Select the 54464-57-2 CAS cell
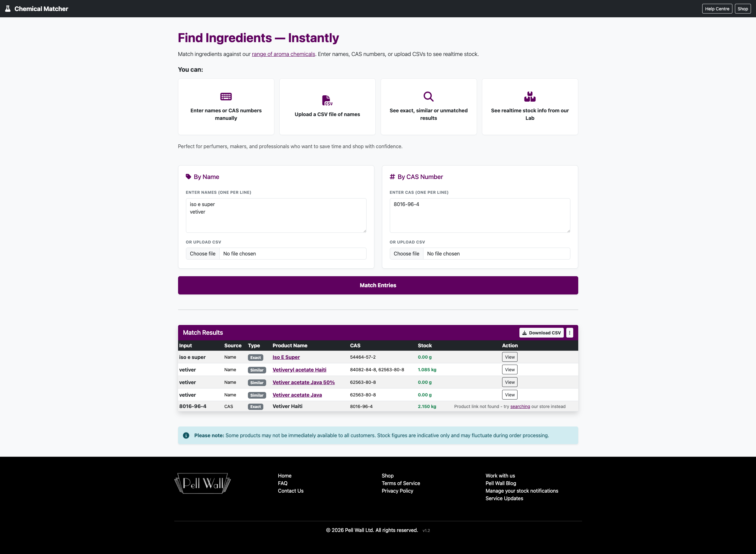Screen dimensions: 756x554 362,357
